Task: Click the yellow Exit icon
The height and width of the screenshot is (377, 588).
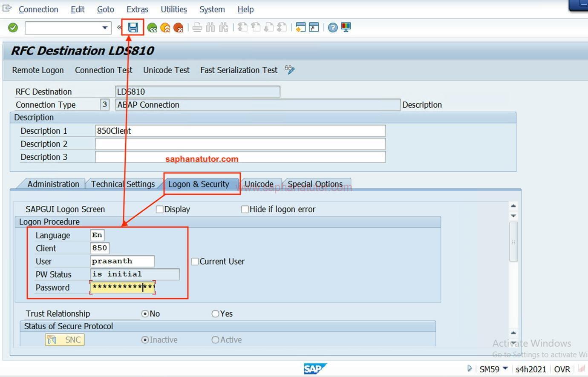Action: (x=165, y=28)
